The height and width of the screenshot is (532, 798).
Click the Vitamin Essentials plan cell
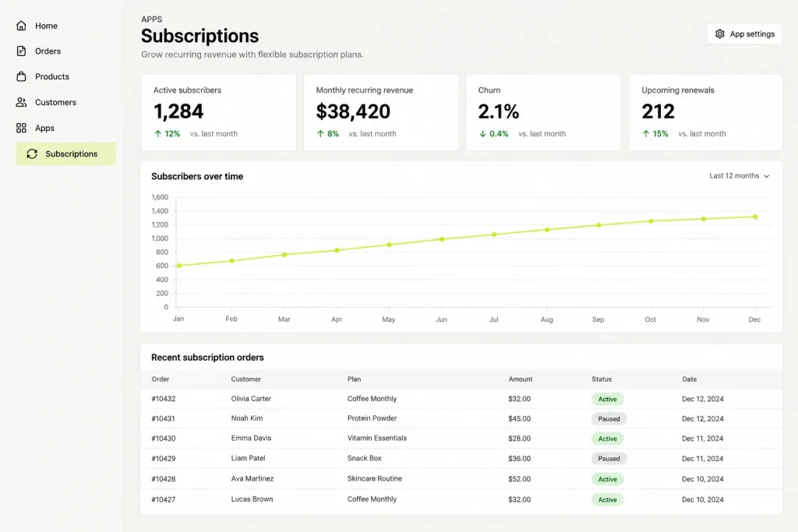coord(377,438)
